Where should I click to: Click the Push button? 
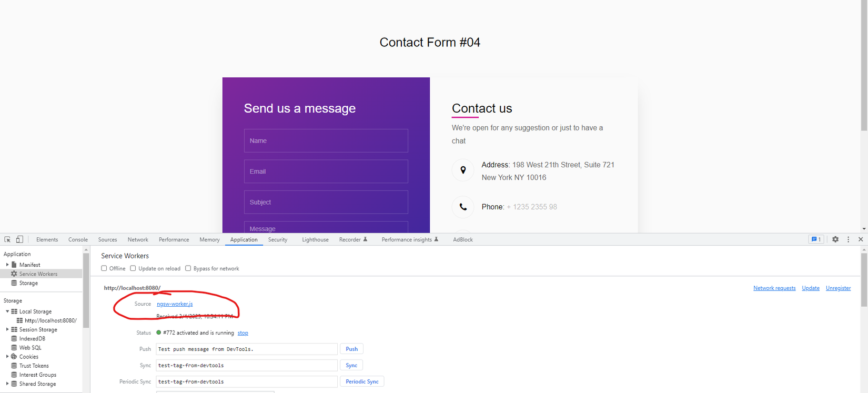pos(351,349)
